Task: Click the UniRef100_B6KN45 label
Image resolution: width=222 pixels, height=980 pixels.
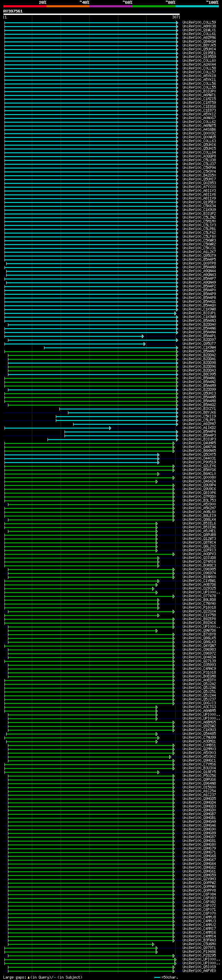Action: pyautogui.click(x=199, y=451)
